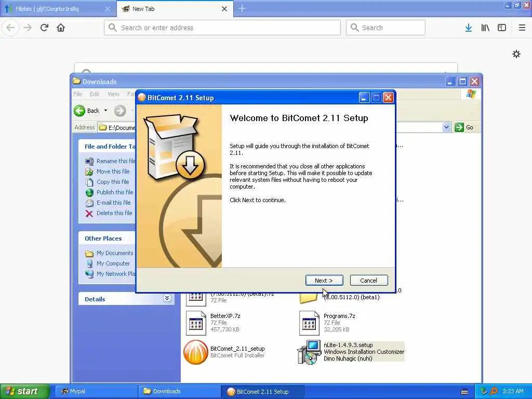Click the magnifier tray icon
Screen dimensions: 532x399
(494, 391)
